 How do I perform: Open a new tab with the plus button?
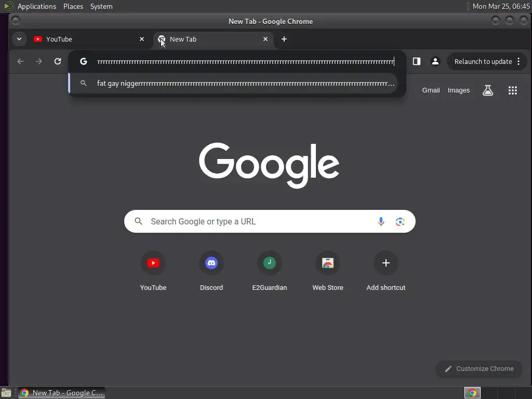point(284,39)
